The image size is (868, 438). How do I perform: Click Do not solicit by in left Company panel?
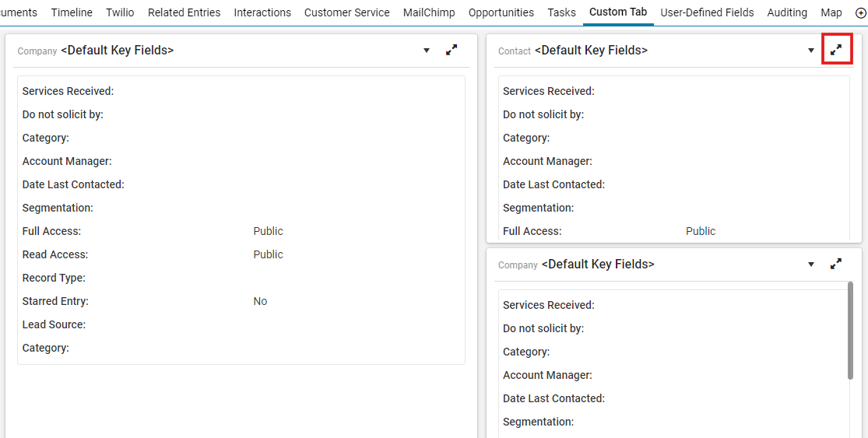coord(62,114)
